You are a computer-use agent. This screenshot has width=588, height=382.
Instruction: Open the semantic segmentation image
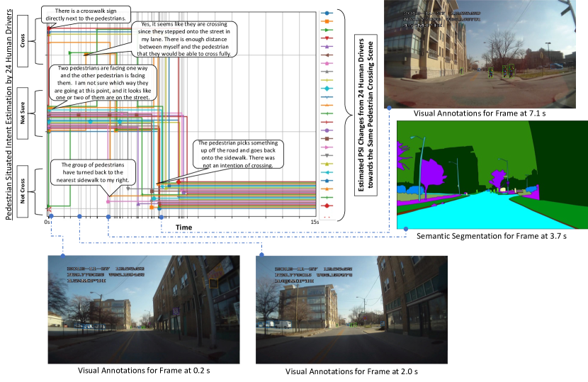coord(492,174)
